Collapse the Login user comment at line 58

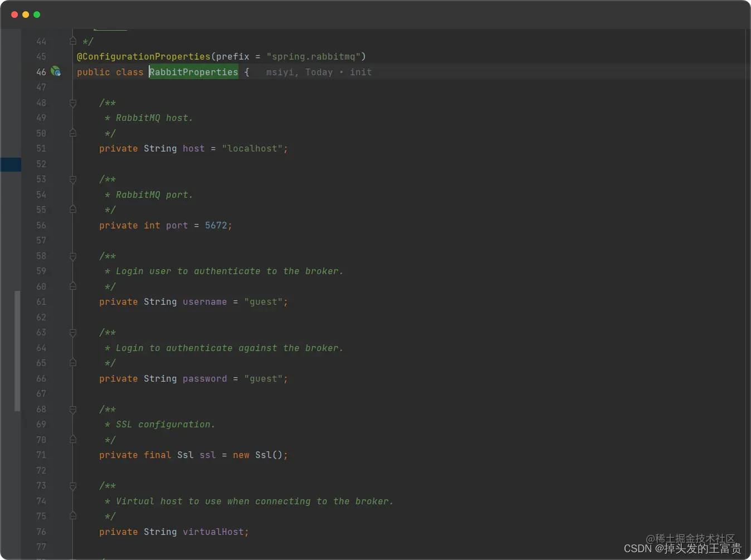click(x=73, y=256)
